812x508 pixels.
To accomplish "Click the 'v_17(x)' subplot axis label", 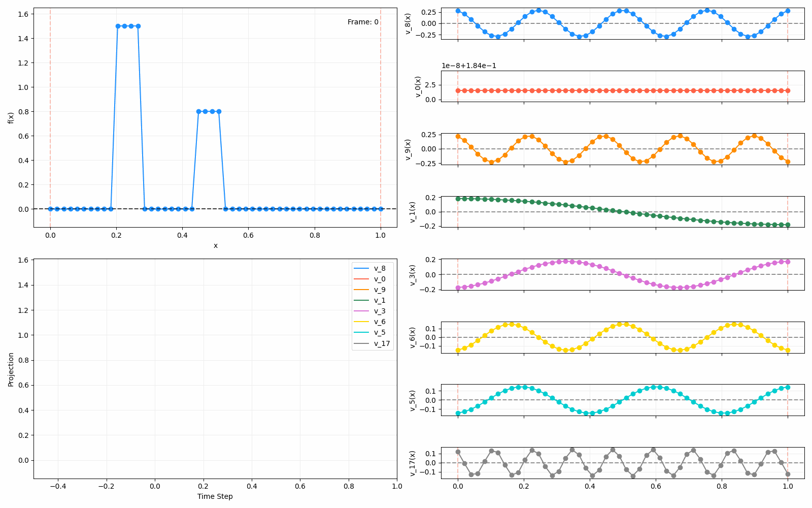I will point(412,463).
